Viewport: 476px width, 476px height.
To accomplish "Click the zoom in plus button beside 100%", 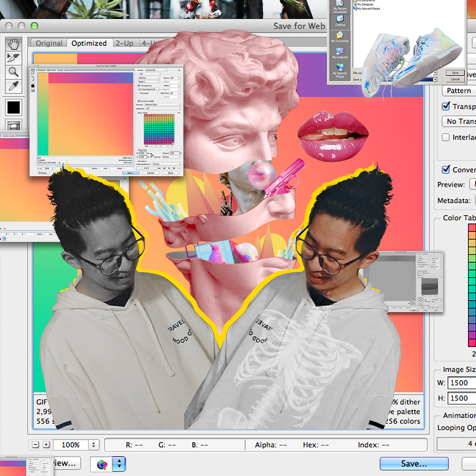I will (46, 444).
